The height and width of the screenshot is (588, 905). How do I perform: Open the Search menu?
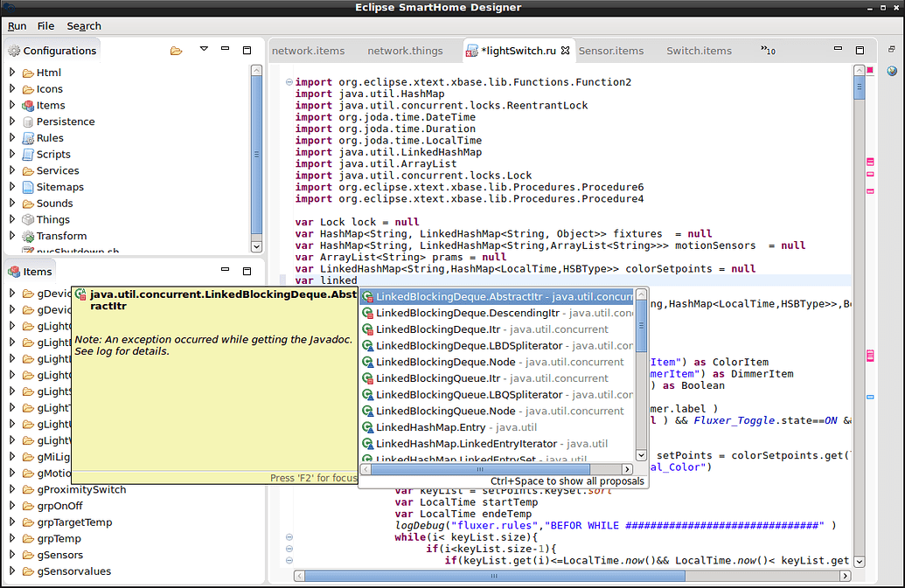point(84,26)
